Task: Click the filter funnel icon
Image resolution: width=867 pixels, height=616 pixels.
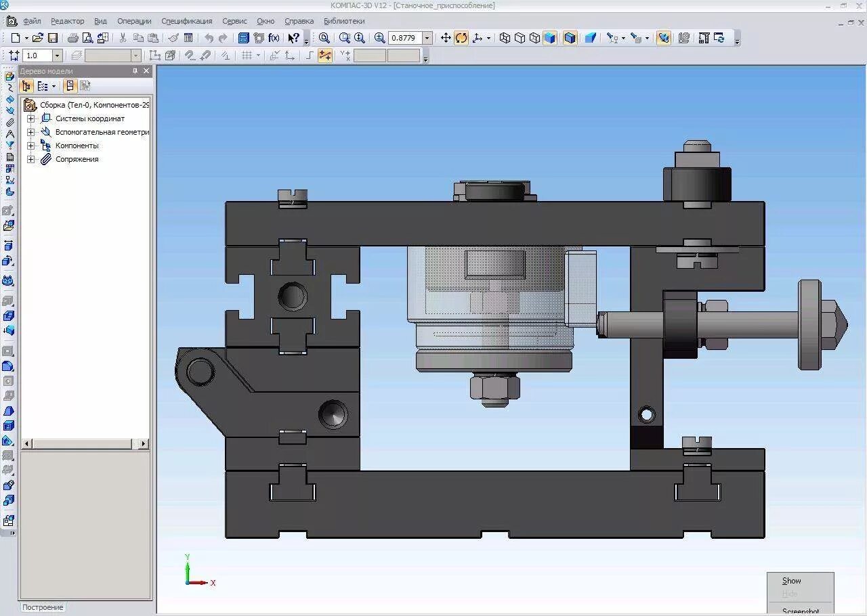Action: tap(9, 145)
